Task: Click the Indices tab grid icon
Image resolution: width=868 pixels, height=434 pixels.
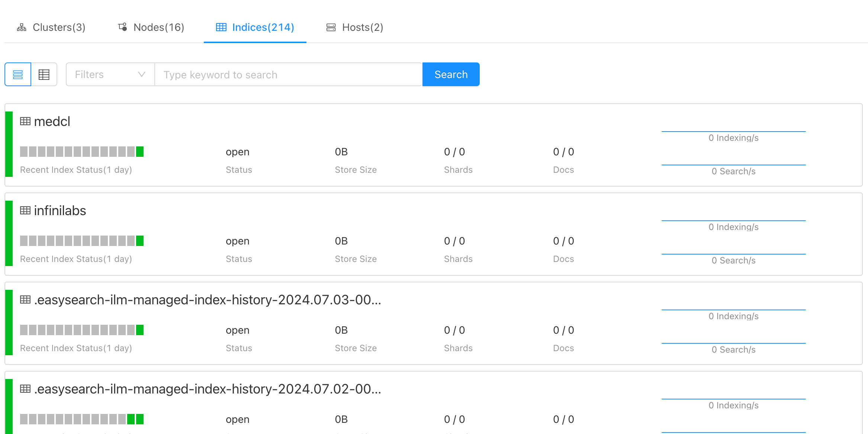Action: [x=221, y=27]
